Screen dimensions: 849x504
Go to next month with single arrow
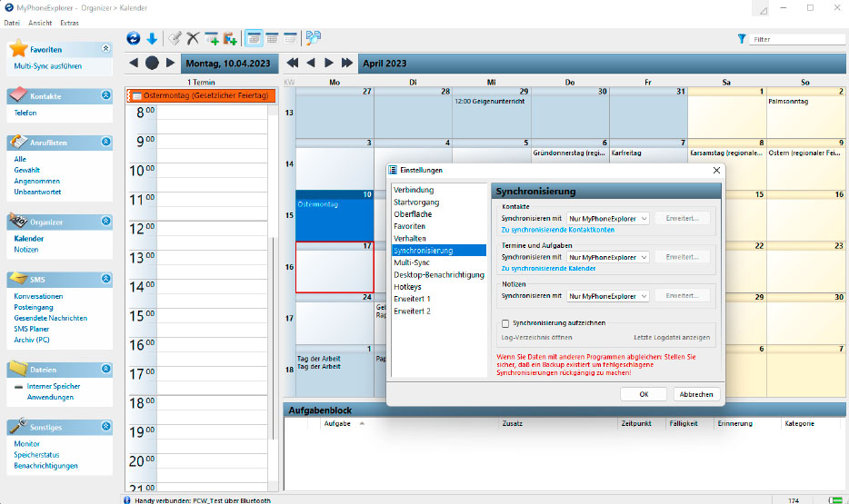329,64
